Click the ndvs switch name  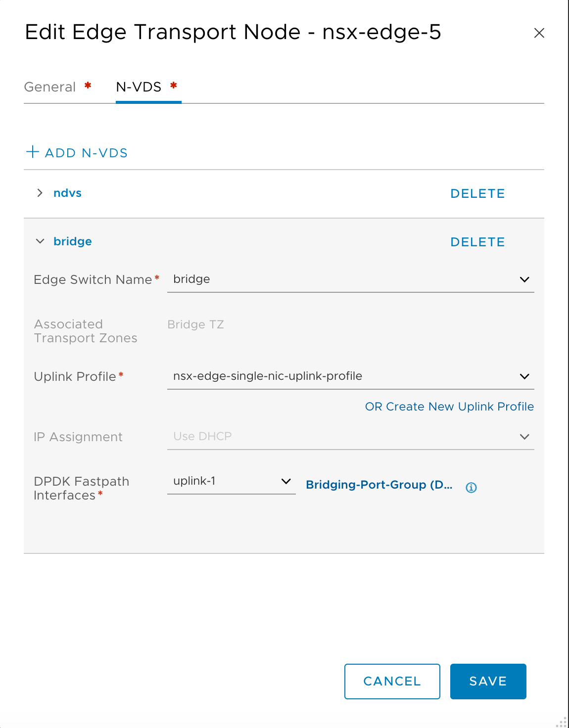(67, 193)
